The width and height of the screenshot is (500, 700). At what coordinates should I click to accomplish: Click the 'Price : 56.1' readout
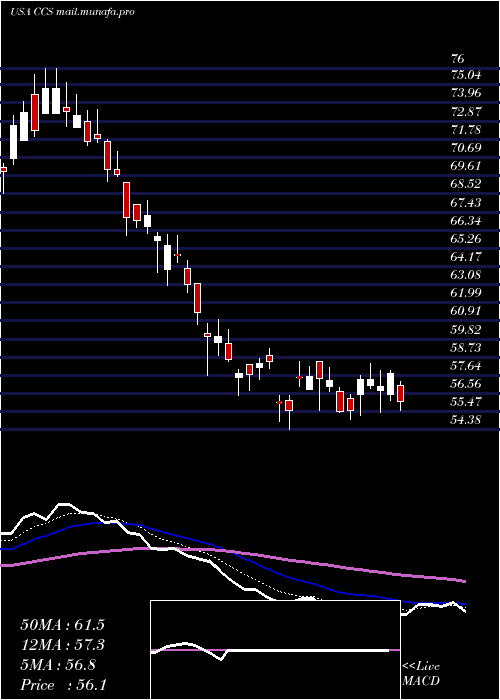63,685
